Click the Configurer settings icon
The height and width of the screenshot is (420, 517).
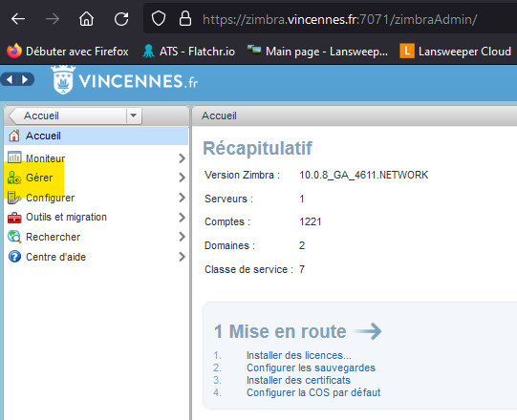pos(14,198)
